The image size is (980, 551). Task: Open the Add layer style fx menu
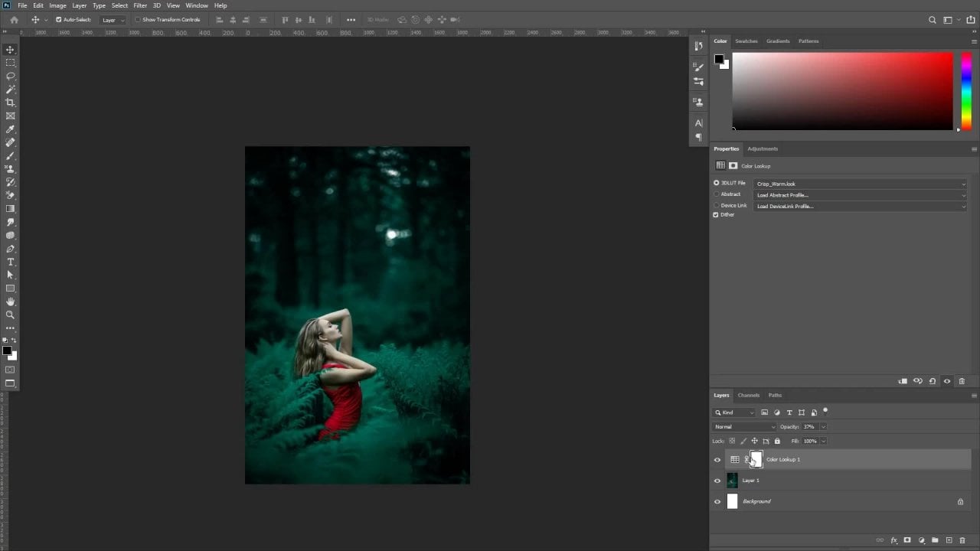click(x=893, y=540)
